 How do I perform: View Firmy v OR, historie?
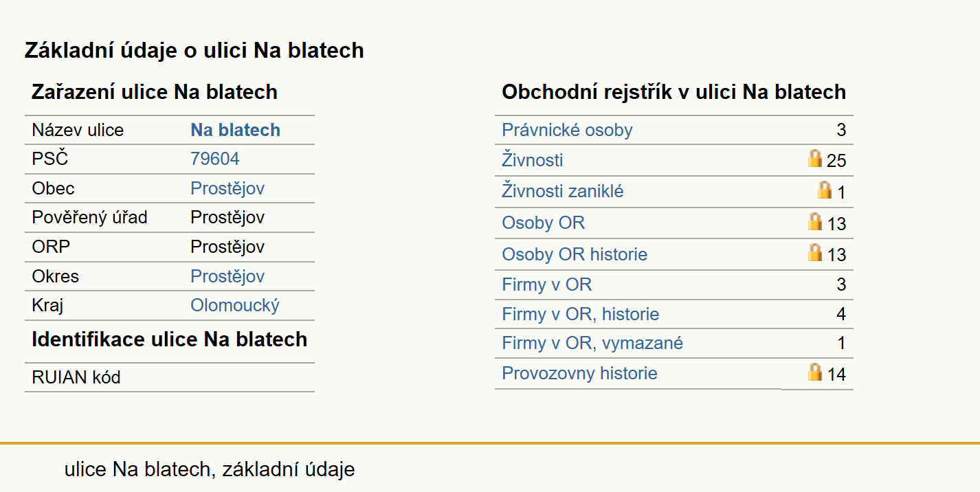tap(581, 314)
